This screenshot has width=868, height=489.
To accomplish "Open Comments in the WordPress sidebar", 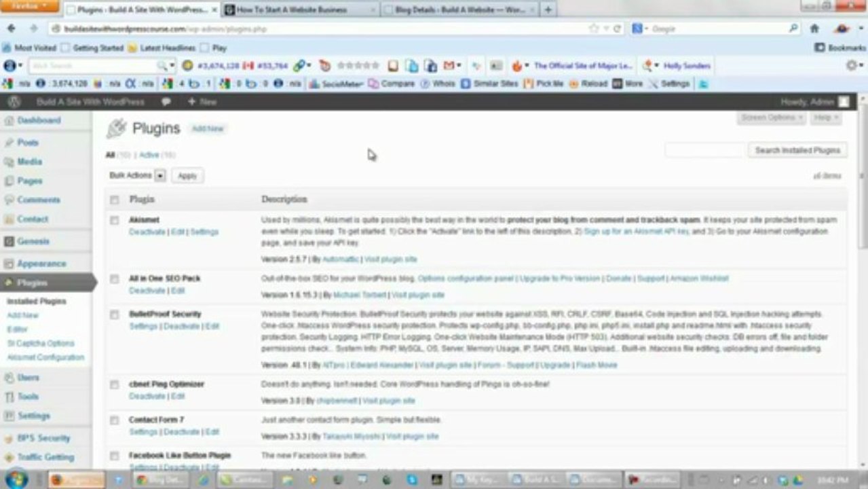I will click(x=39, y=200).
